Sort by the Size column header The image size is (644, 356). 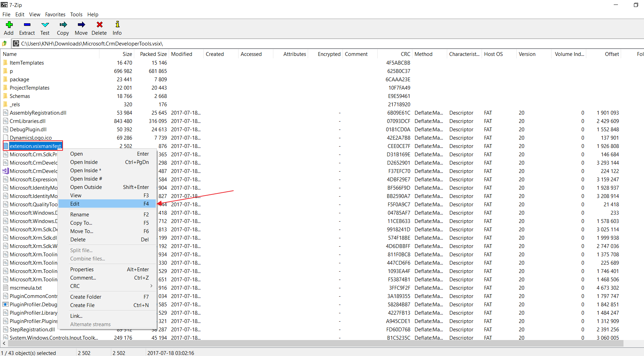117,54
